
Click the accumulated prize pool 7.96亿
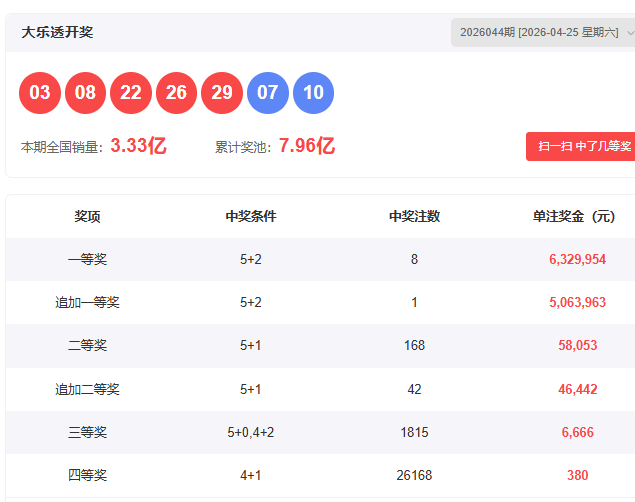click(x=306, y=146)
